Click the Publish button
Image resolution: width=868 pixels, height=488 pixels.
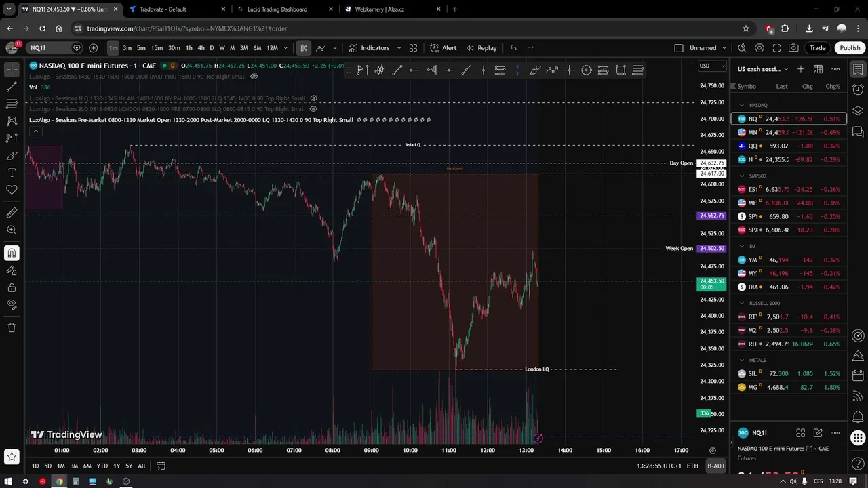(x=850, y=48)
